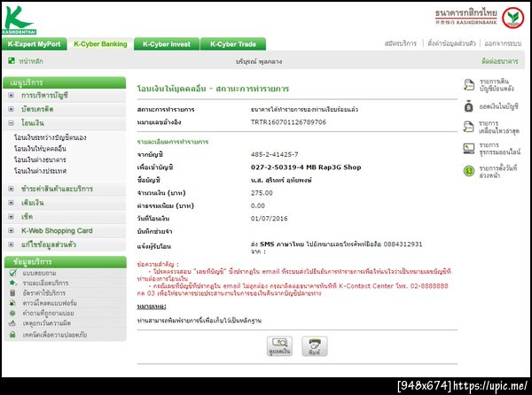This screenshot has width=532, height=395.
Task: Open โอนเงินระหว่างบัญชีตนเอง menu item
Action: pyautogui.click(x=50, y=137)
